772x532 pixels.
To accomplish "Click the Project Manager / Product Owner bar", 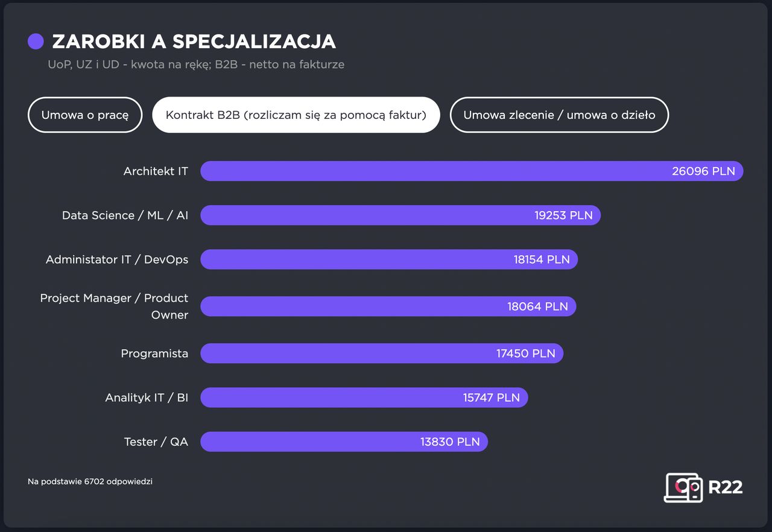I will pyautogui.click(x=388, y=306).
